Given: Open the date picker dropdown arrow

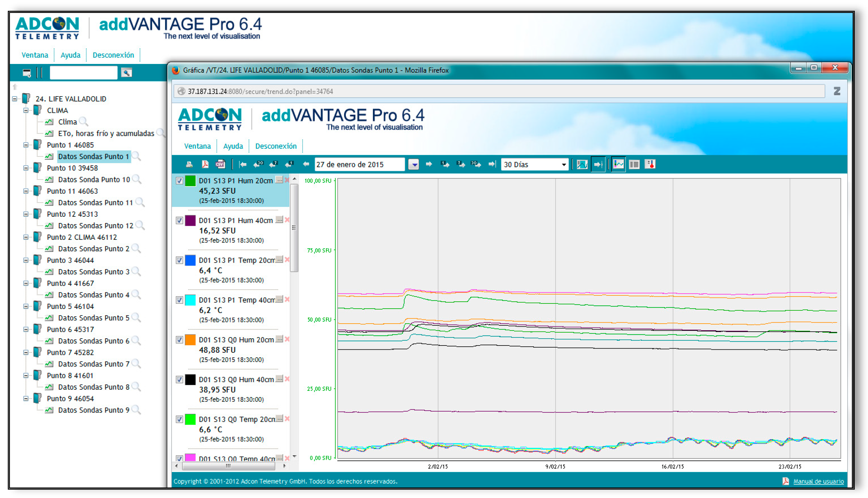Looking at the screenshot, I should point(414,164).
